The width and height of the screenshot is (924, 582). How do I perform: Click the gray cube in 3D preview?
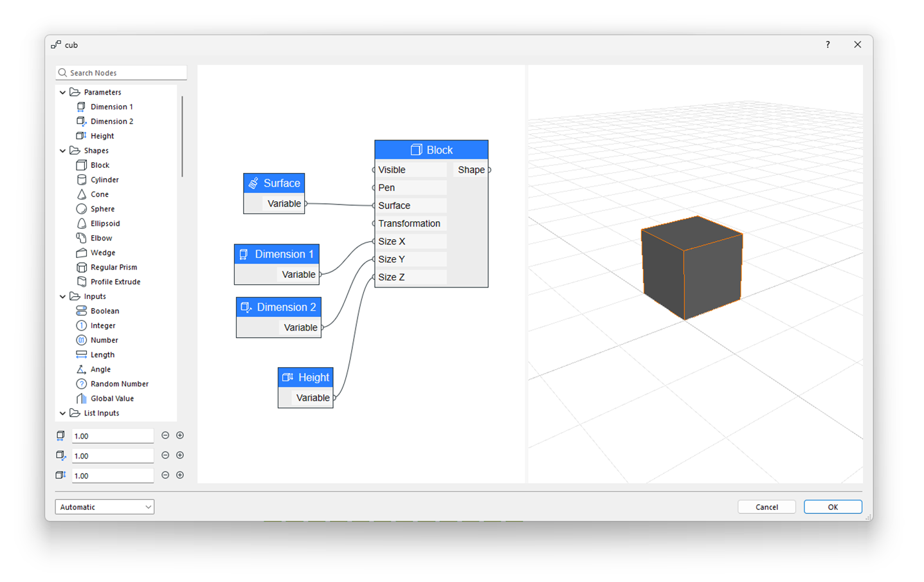point(692,267)
